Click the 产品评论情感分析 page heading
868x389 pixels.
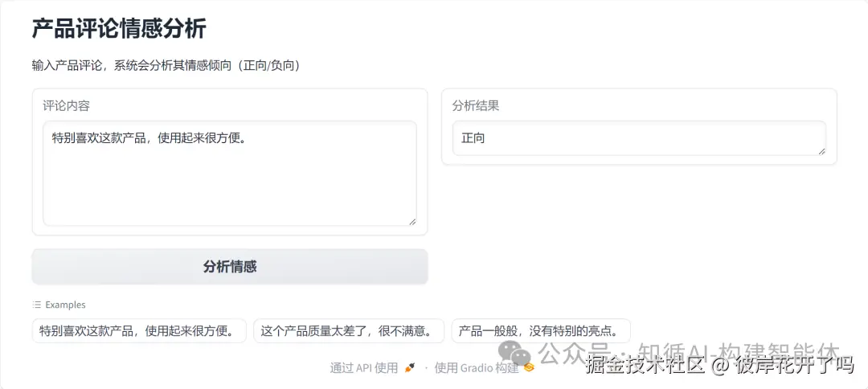[119, 28]
